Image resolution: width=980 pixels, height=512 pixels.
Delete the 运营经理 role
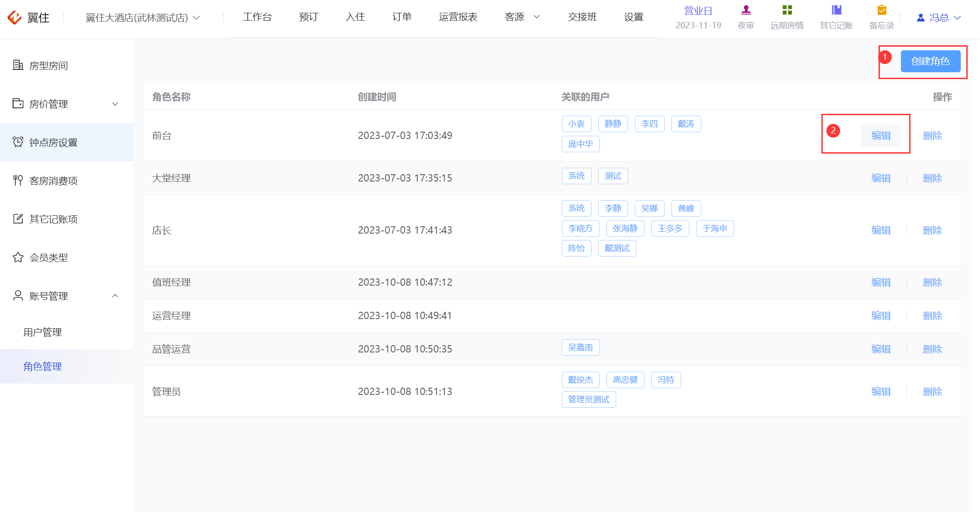click(932, 316)
